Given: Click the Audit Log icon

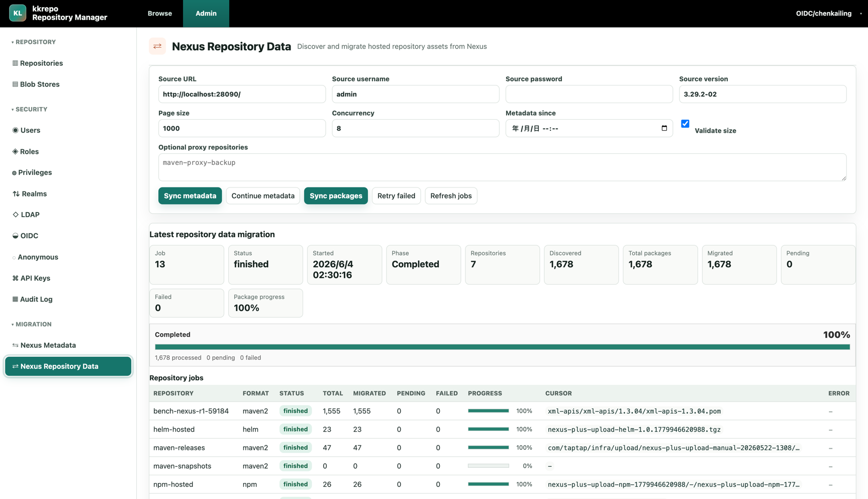Looking at the screenshot, I should (15, 299).
